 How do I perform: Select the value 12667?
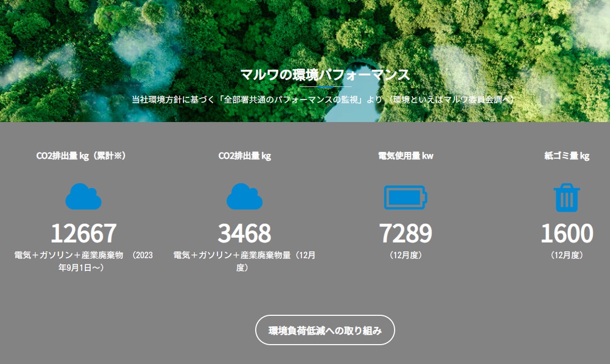pyautogui.click(x=83, y=233)
